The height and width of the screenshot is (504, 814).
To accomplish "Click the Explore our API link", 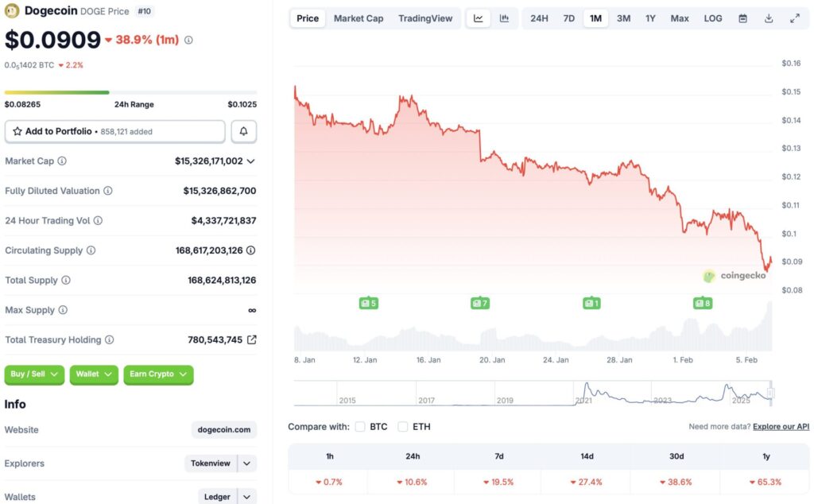I will [781, 426].
